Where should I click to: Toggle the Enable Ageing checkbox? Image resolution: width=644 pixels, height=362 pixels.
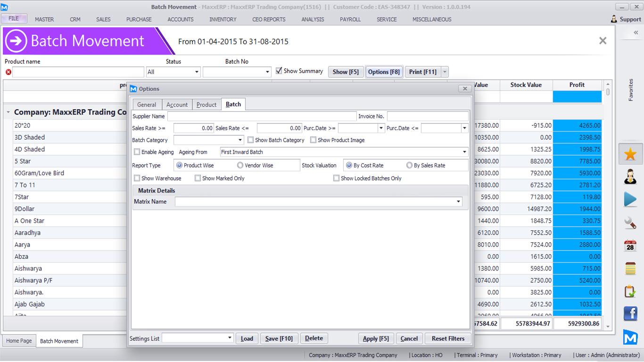coord(137,152)
